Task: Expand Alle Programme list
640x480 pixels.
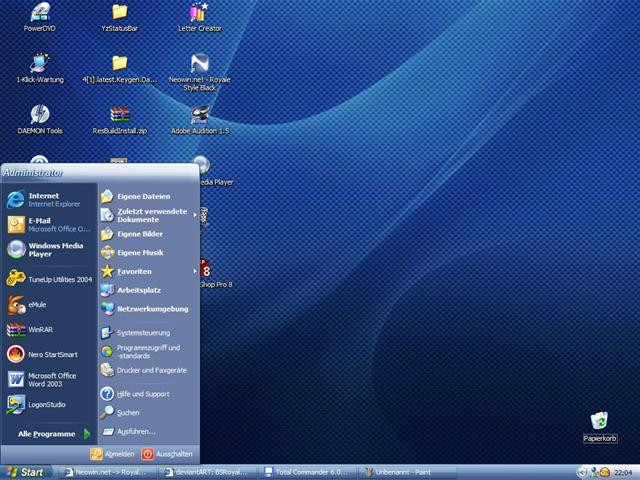Action: point(53,434)
